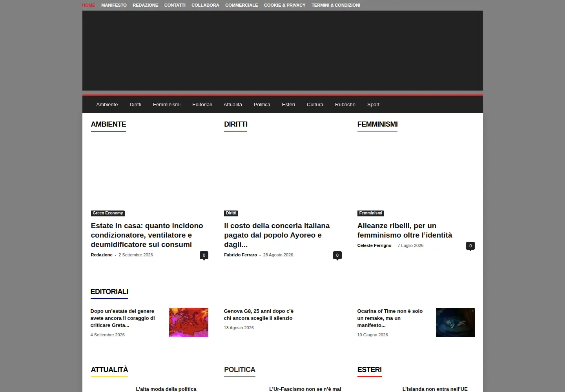The height and width of the screenshot is (392, 565).
Task: Open the HOME link in top bar
Action: pyautogui.click(x=88, y=5)
